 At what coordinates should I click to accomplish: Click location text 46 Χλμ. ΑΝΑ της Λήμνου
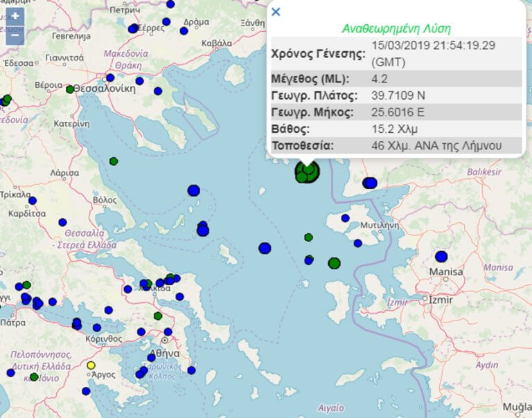pos(436,145)
